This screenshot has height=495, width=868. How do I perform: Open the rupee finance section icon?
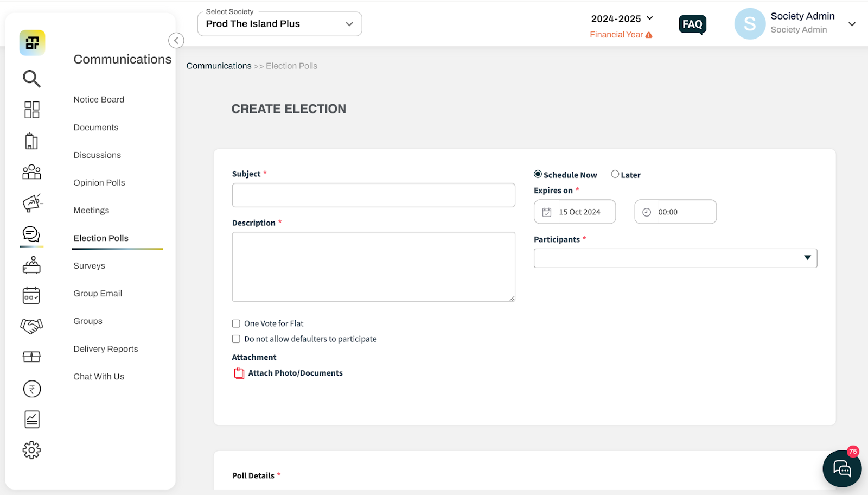click(x=31, y=389)
